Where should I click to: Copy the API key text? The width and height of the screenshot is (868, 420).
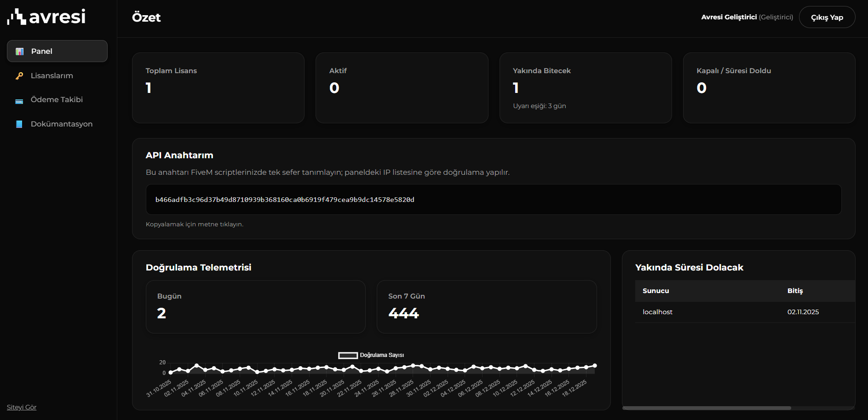(x=285, y=200)
